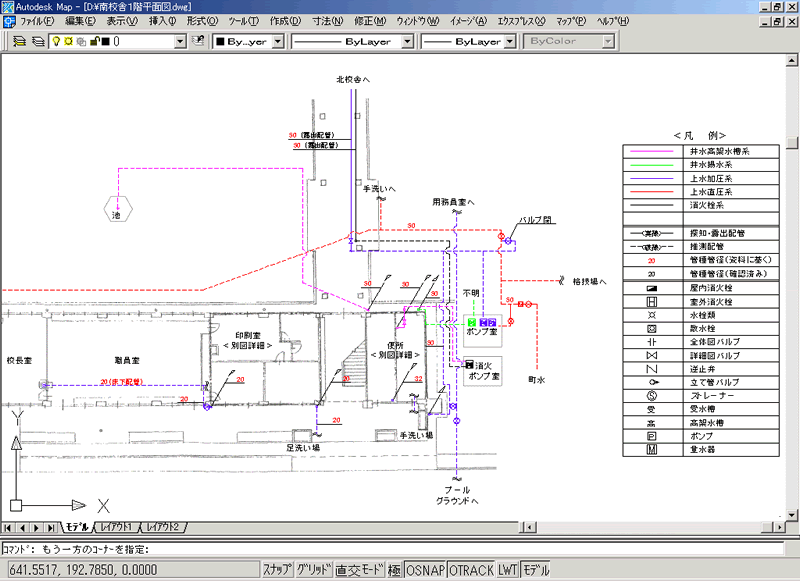
Task: Expand the ByLayer linetype dropdown
Action: (x=407, y=41)
